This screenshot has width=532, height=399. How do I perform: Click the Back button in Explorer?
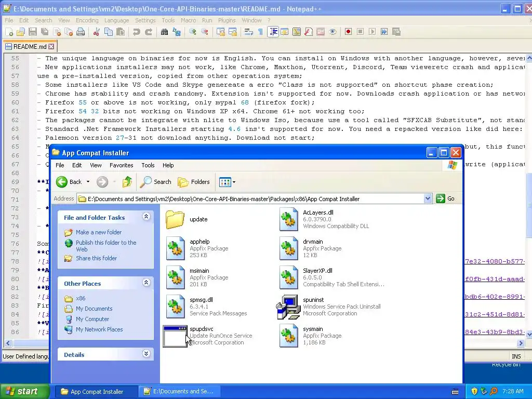tap(69, 182)
